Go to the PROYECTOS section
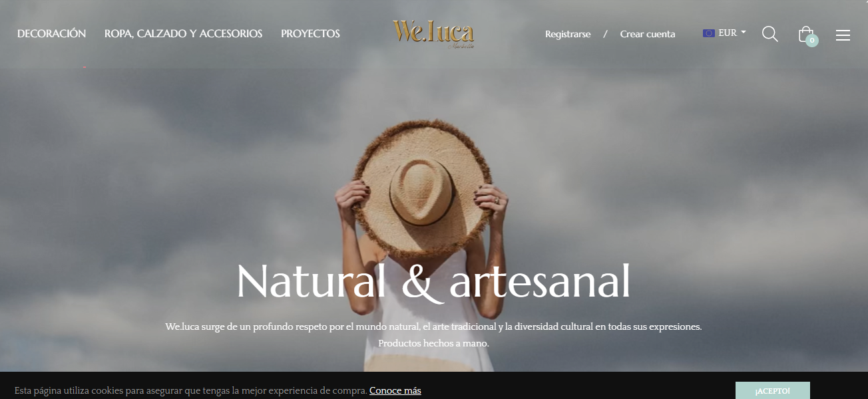Image resolution: width=868 pixels, height=399 pixels. pyautogui.click(x=310, y=33)
